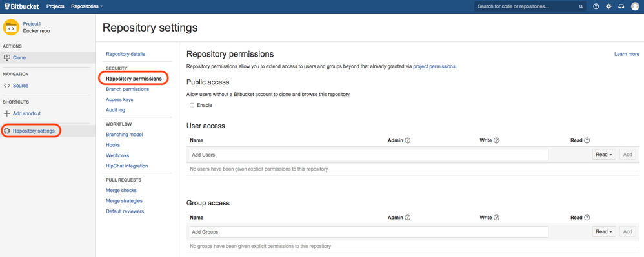Open Hooks settings
644x257 pixels.
pos(113,145)
